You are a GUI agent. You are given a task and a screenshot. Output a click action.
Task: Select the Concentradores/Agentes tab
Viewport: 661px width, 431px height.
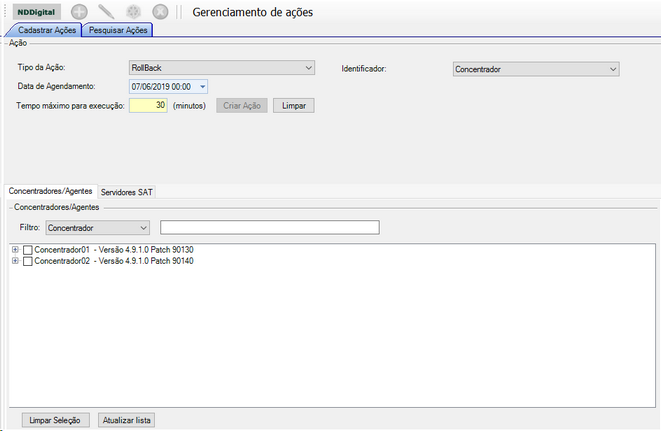51,191
